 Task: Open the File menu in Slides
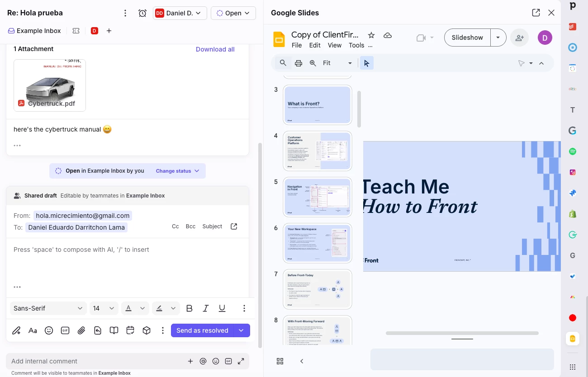pos(297,45)
